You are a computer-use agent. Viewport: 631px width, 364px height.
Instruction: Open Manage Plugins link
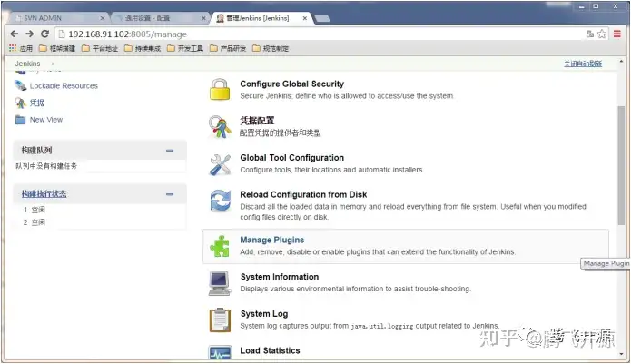pos(272,240)
